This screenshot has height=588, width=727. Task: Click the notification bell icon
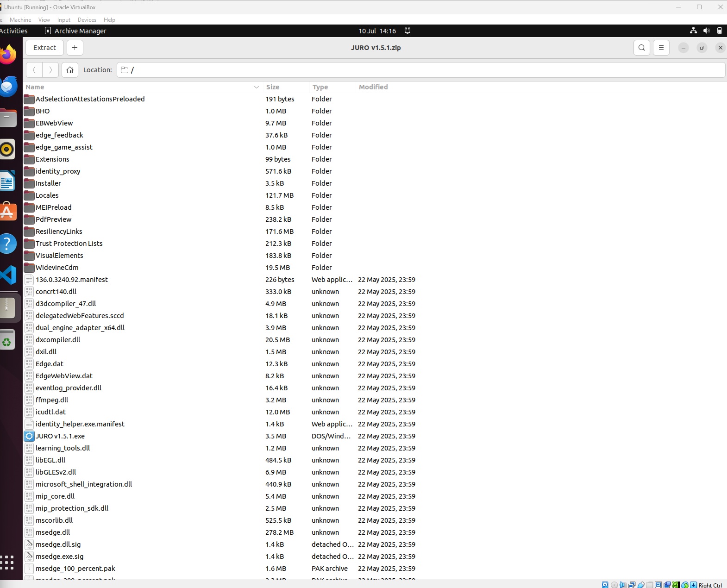[407, 31]
